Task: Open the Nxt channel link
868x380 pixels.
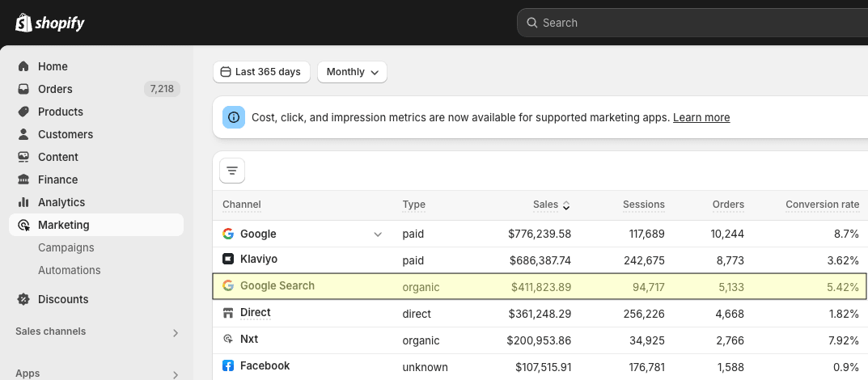Action: coord(249,339)
